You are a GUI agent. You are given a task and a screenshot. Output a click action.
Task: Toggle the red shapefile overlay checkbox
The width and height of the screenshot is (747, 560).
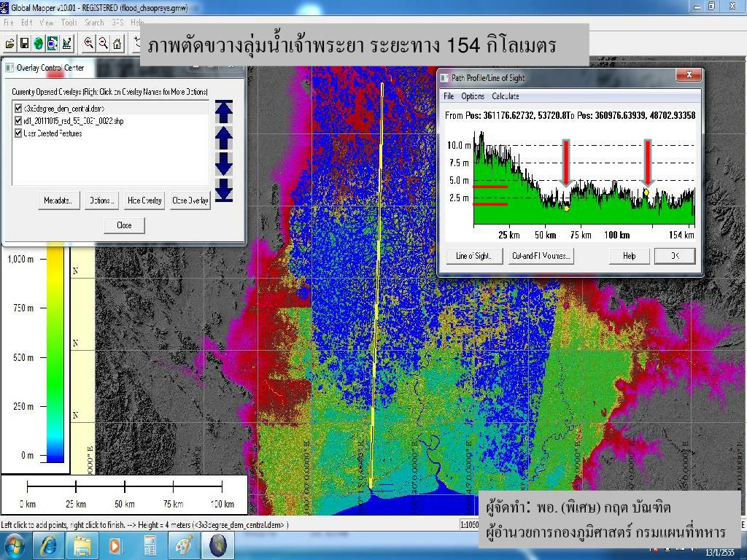click(18, 120)
